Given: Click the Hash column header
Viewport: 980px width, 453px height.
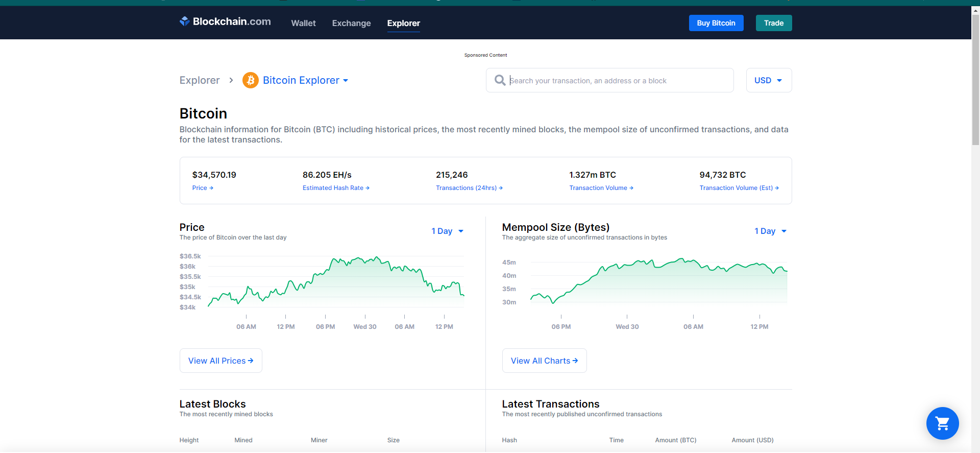Looking at the screenshot, I should pos(509,440).
